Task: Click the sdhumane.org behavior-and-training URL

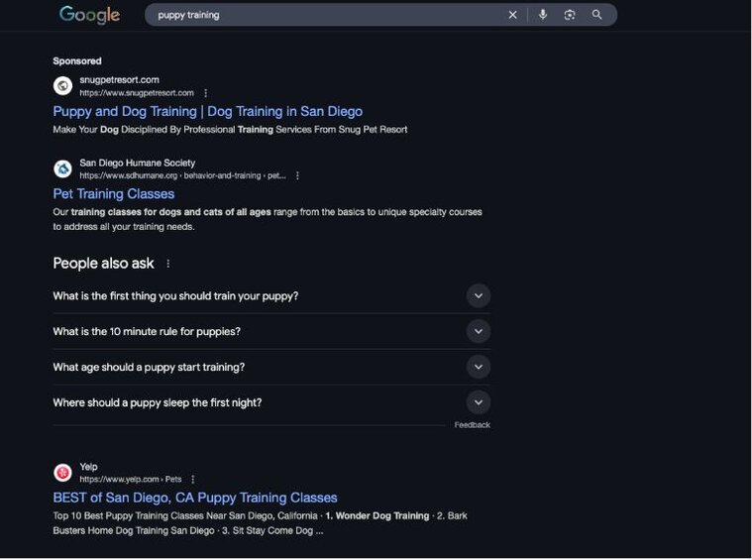Action: point(182,175)
